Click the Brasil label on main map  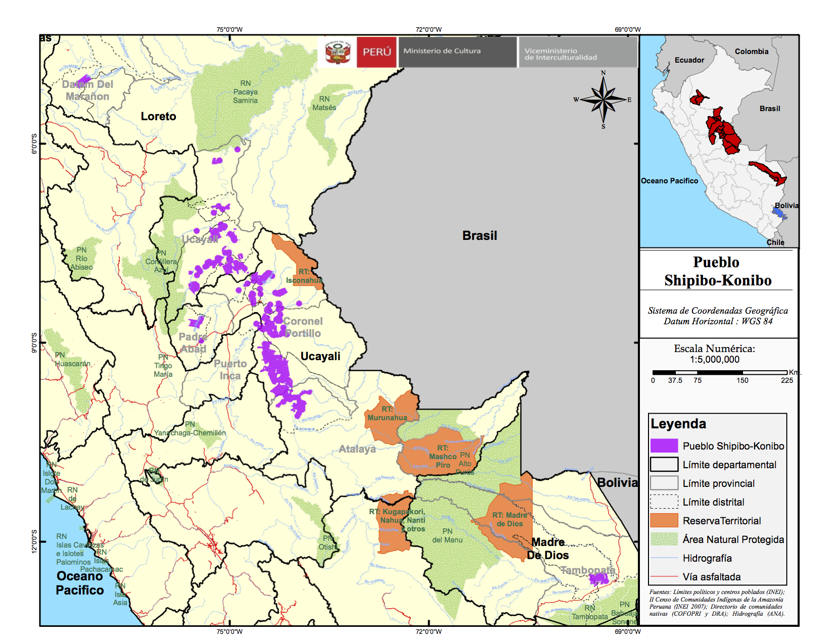click(x=480, y=236)
